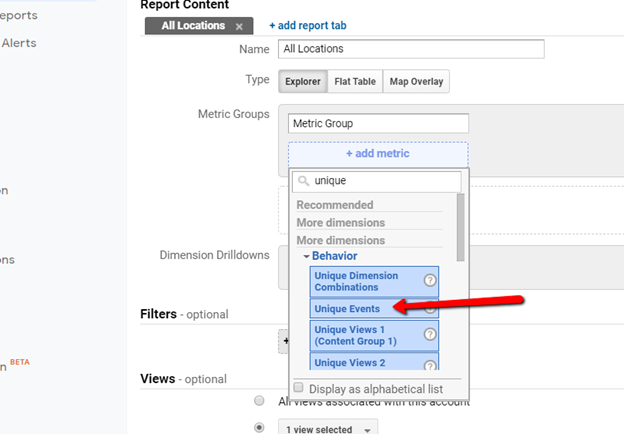Choose Explorer report type
Image resolution: width=624 pixels, height=434 pixels.
[x=303, y=82]
